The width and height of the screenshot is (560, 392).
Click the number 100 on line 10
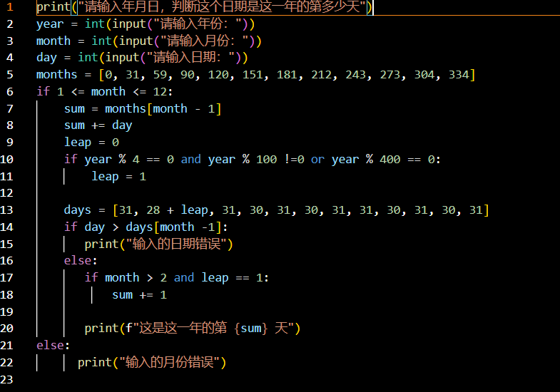(266, 160)
